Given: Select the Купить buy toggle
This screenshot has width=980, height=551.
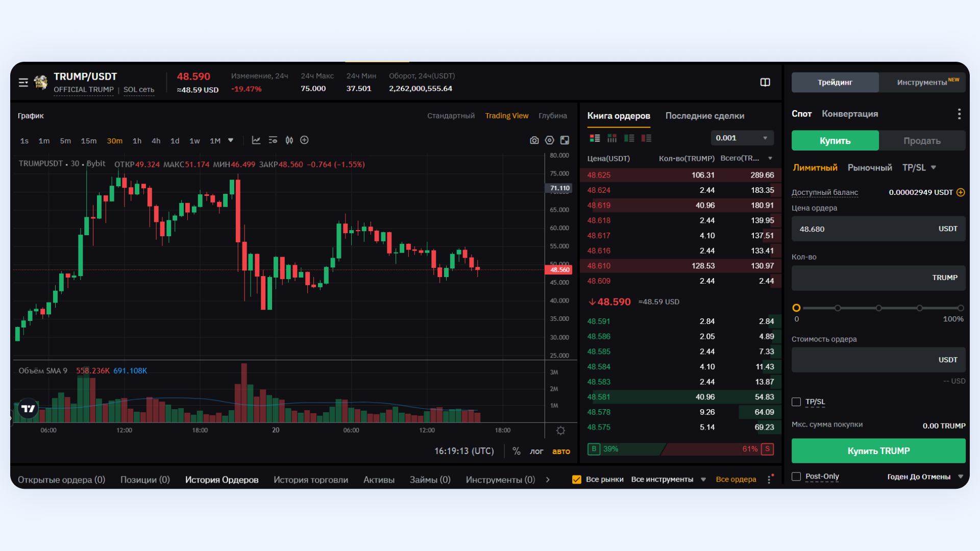Looking at the screenshot, I should tap(835, 141).
